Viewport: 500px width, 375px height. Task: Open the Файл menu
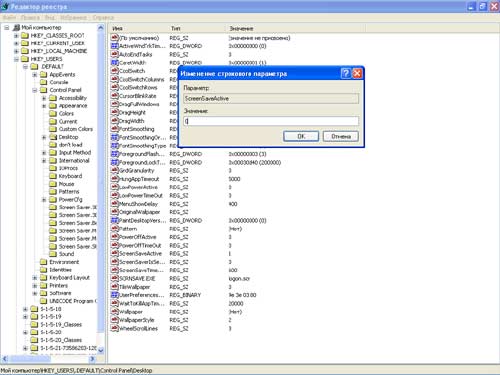pyautogui.click(x=9, y=17)
